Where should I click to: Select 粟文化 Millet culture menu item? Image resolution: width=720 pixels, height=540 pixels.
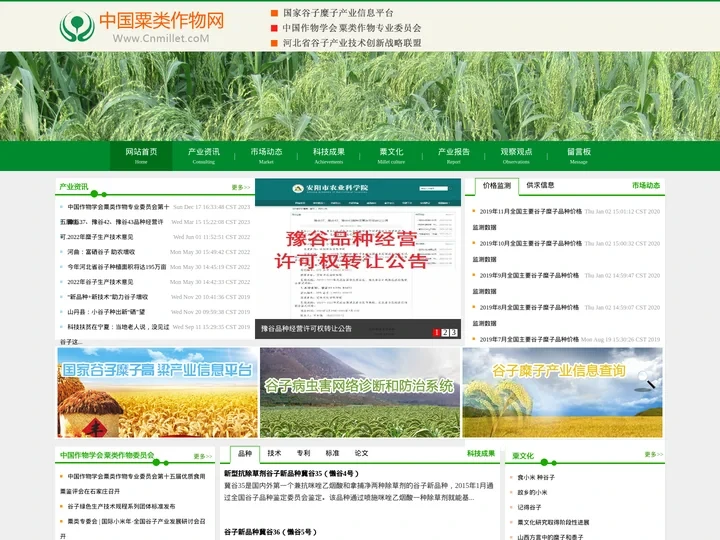coord(391,156)
